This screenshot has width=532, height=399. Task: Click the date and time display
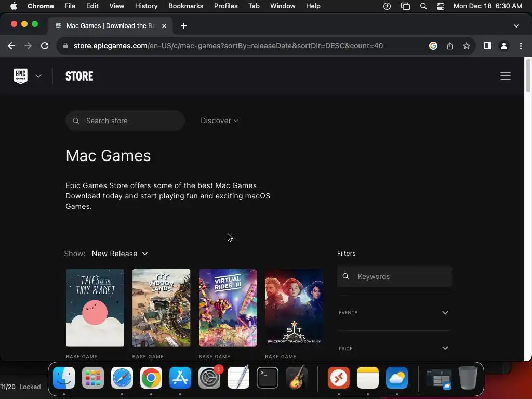click(487, 6)
